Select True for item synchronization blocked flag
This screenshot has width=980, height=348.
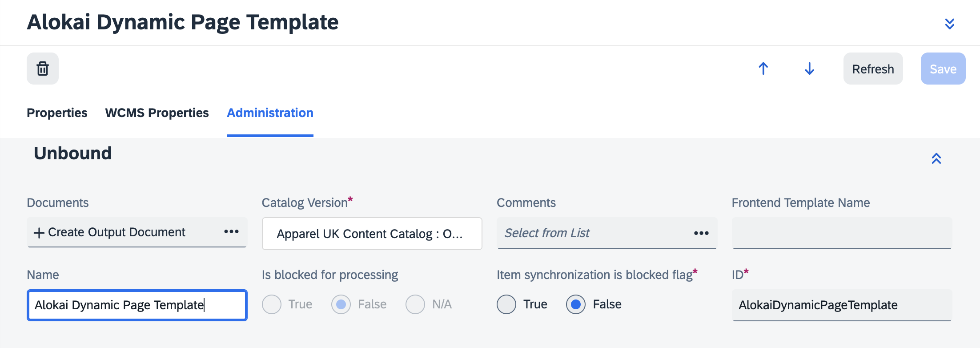(506, 305)
